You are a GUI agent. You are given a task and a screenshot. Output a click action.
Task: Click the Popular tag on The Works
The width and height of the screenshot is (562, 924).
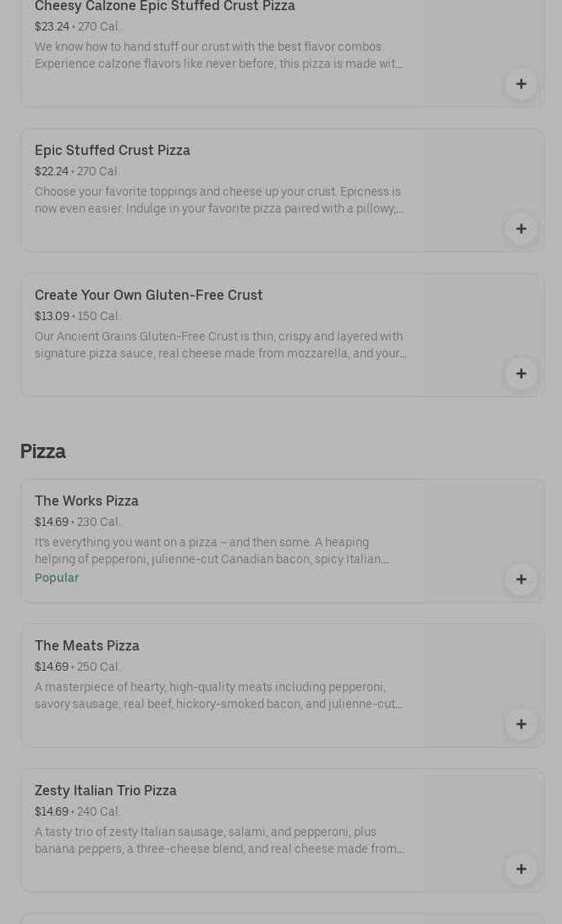tap(57, 578)
